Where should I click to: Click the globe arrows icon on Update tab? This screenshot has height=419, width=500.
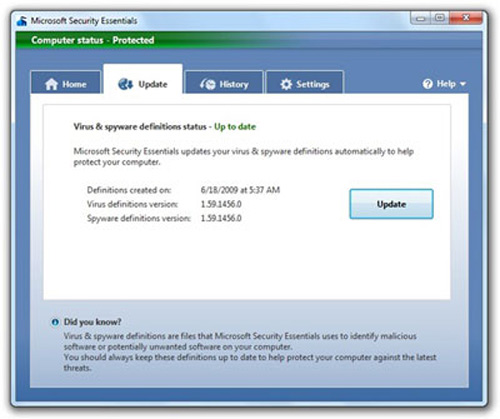pos(126,84)
